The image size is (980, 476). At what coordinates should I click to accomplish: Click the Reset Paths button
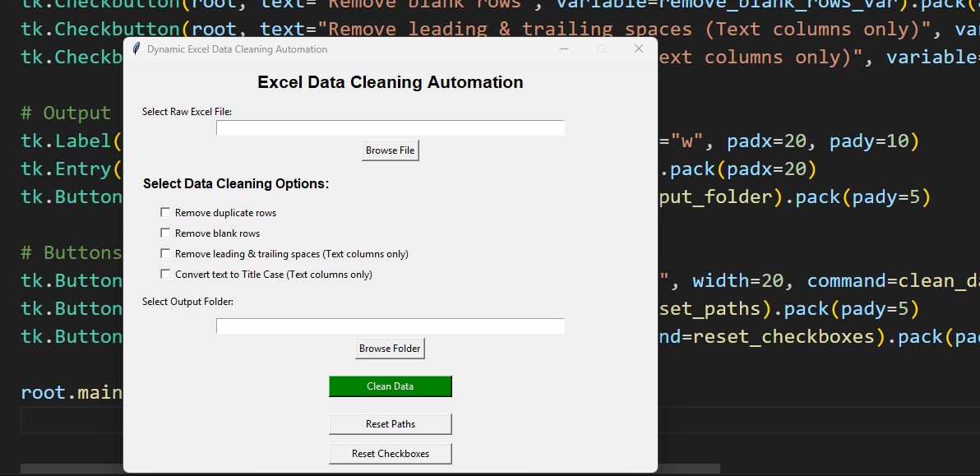(x=390, y=424)
